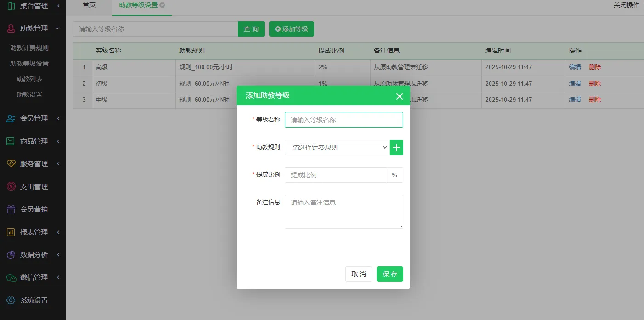Screen dimensions: 644x320
Task: Switch to the 首页 tab
Action: 89,6
